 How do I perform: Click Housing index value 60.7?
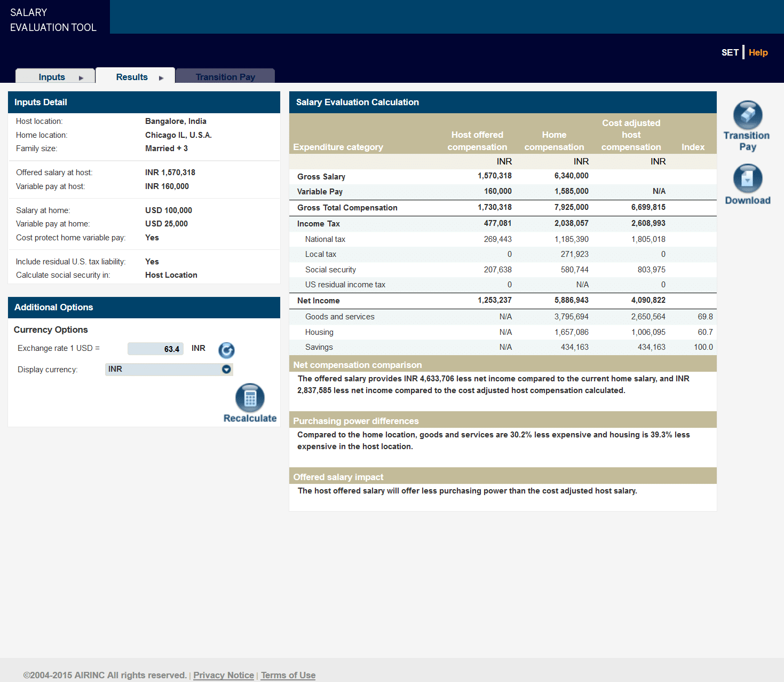click(x=705, y=332)
